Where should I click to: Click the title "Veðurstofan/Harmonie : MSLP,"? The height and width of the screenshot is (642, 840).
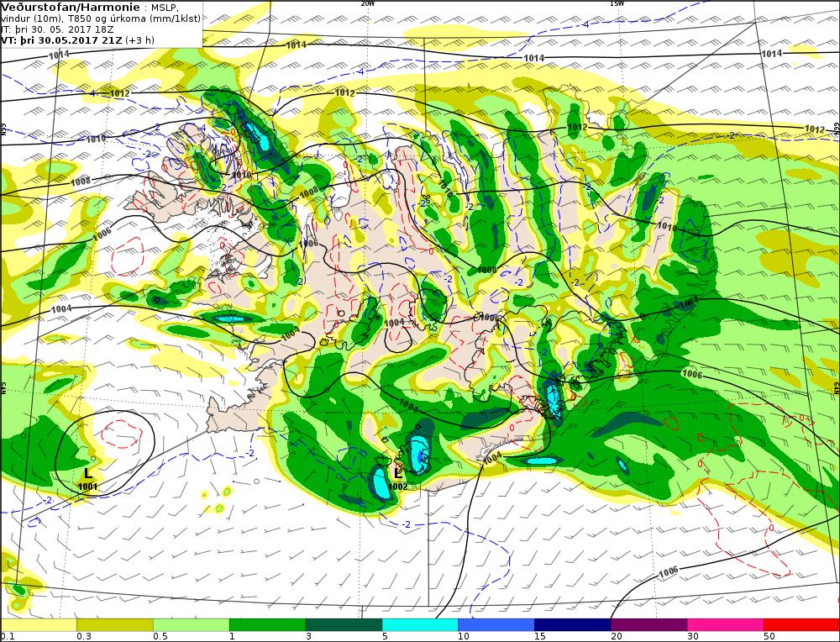click(x=90, y=8)
